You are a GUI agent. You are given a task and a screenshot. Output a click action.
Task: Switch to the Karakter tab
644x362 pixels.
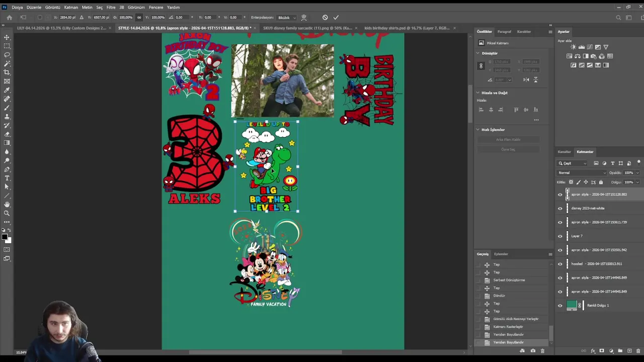[524, 32]
